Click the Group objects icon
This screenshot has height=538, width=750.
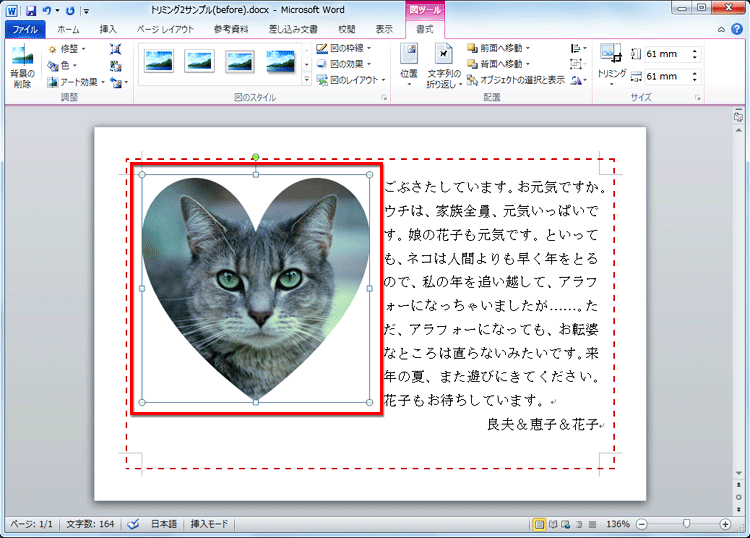pos(577,64)
